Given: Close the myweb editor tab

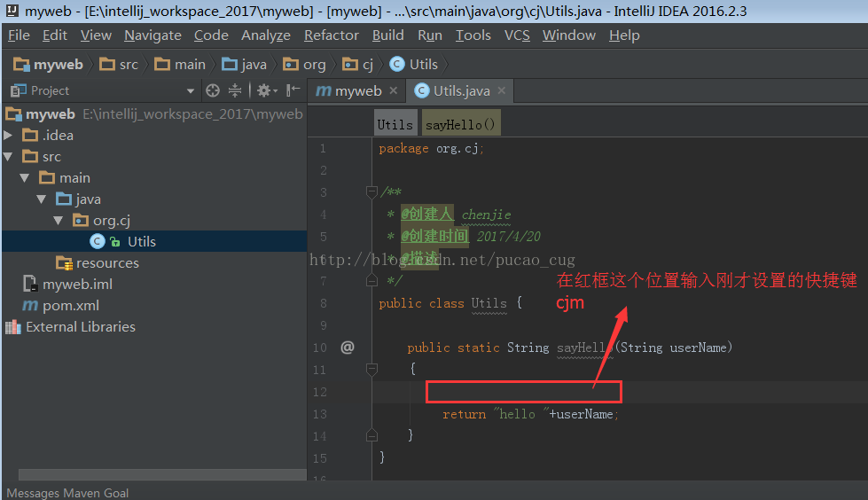Looking at the screenshot, I should pos(393,90).
